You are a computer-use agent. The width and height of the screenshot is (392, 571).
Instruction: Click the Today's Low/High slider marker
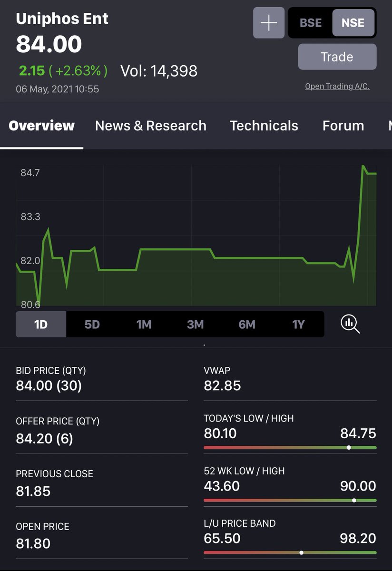click(349, 447)
